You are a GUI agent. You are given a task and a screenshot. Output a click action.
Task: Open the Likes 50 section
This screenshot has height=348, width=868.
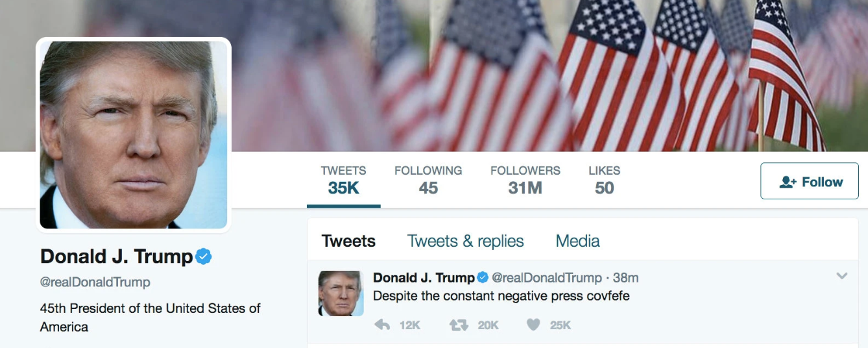605,180
